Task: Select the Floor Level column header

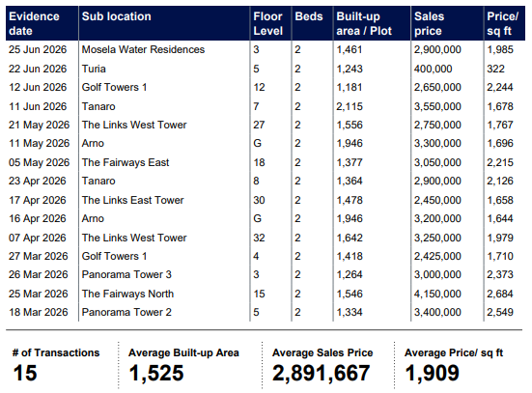Action: coord(267,23)
